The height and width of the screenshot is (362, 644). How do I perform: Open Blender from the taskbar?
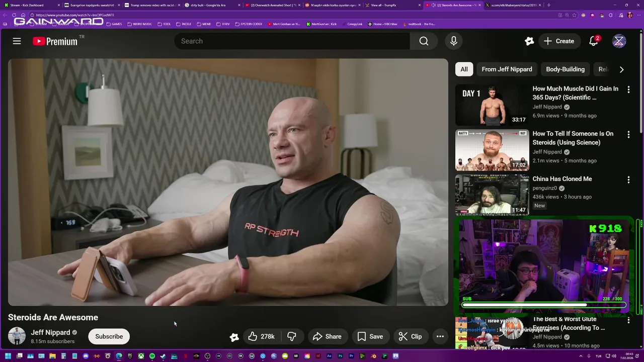(x=374, y=356)
